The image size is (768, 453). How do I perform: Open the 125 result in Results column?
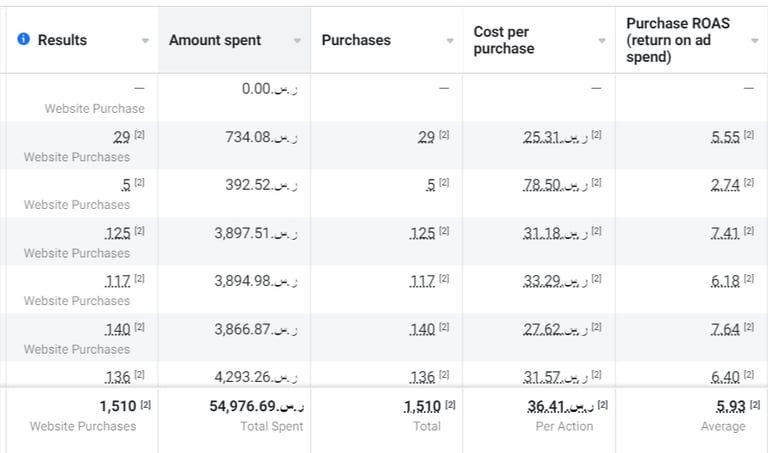coord(118,233)
